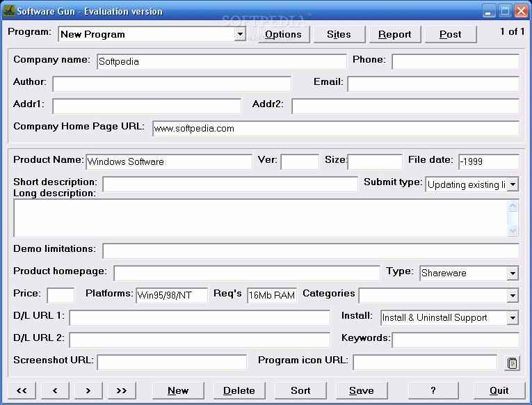Minimize the Software Gun window
The image size is (532, 405).
(489, 11)
